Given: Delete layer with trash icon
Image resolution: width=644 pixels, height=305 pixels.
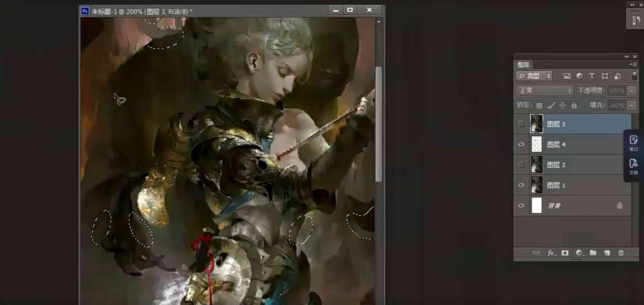Looking at the screenshot, I should coord(621,253).
